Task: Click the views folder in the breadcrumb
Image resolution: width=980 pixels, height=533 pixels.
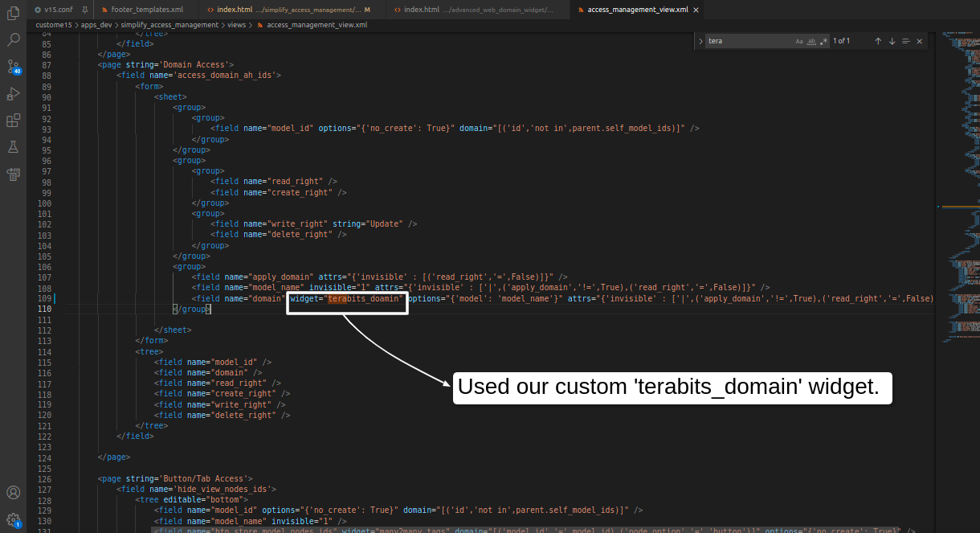Action: tap(237, 25)
